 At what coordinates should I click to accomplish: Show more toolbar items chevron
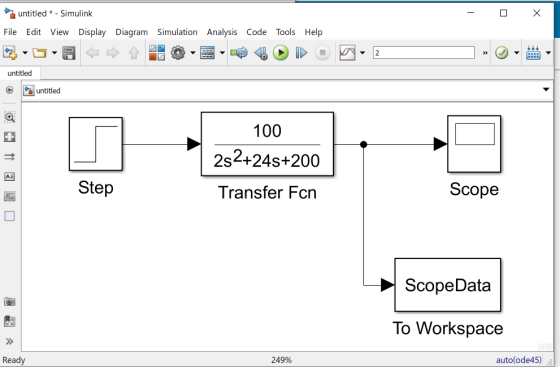click(485, 53)
